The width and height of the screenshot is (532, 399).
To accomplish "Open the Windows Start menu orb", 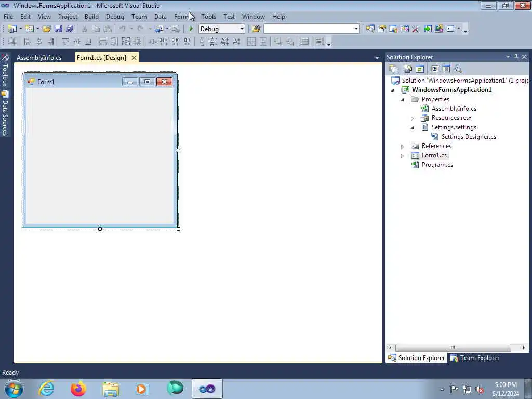I will click(x=14, y=389).
